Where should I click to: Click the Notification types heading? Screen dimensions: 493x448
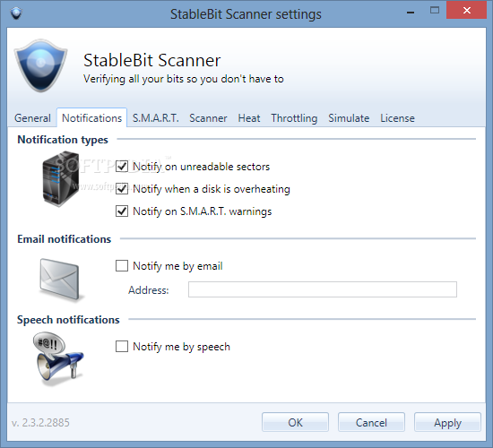63,140
